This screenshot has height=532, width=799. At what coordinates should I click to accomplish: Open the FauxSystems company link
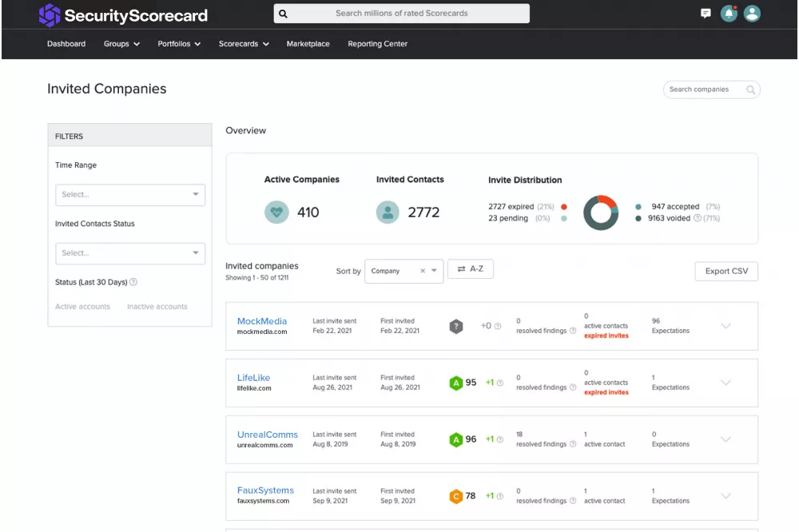click(265, 490)
